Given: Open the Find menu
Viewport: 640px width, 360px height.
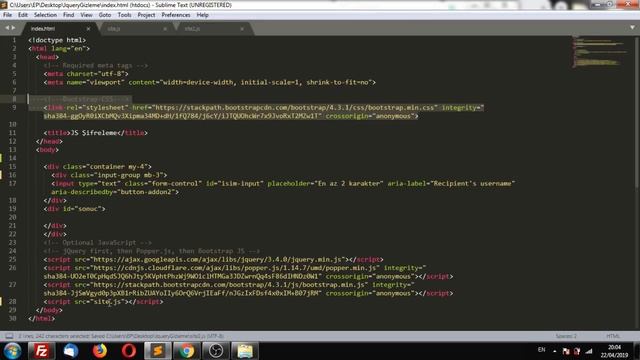Looking at the screenshot, I should coord(69,15).
